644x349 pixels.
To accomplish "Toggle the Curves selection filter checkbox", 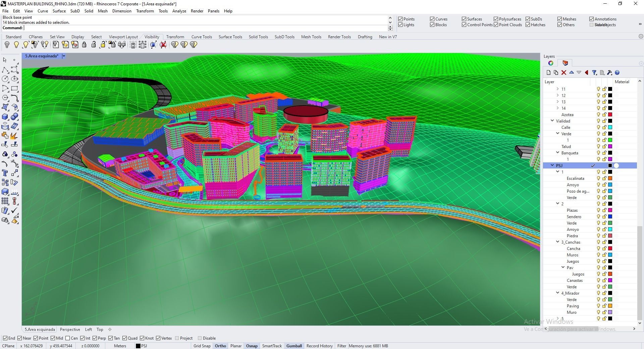I will click(x=432, y=19).
